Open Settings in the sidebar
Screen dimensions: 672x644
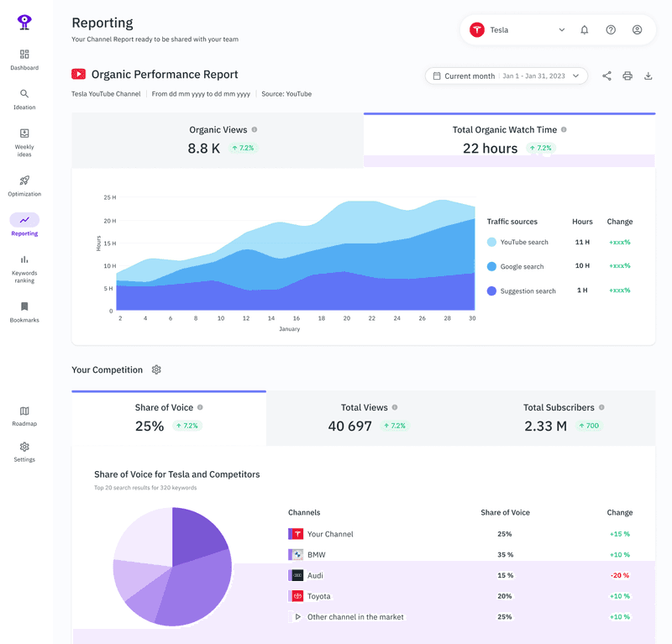click(24, 452)
